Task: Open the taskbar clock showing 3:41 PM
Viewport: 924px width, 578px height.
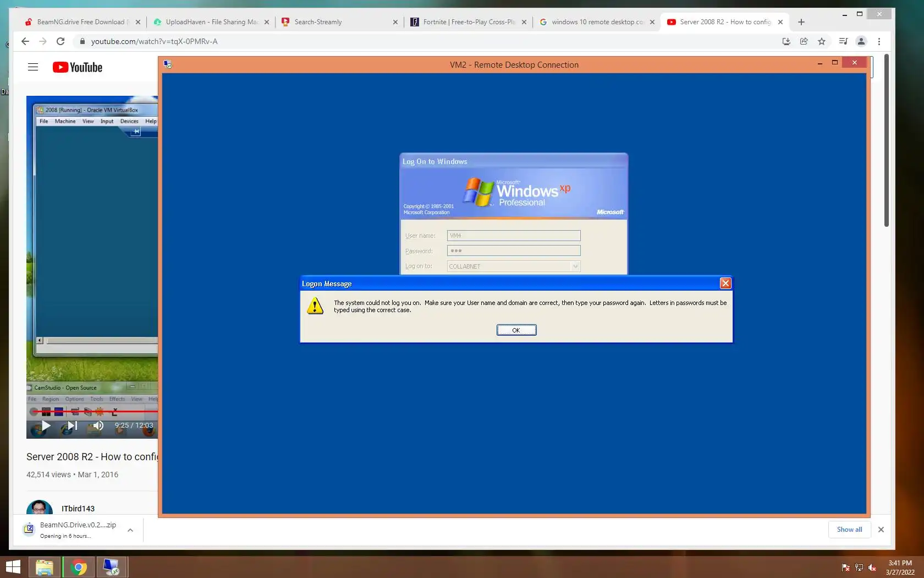Action: 900,568
